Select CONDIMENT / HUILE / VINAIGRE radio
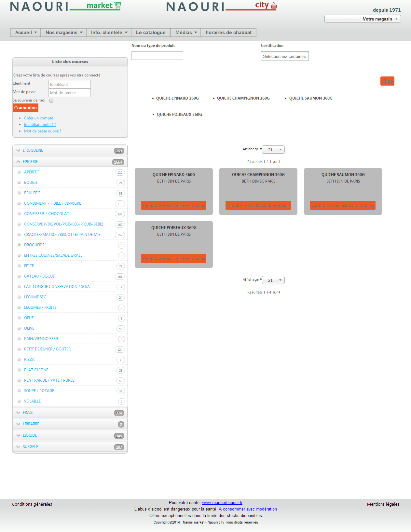The width and height of the screenshot is (411, 532). pyautogui.click(x=19, y=203)
